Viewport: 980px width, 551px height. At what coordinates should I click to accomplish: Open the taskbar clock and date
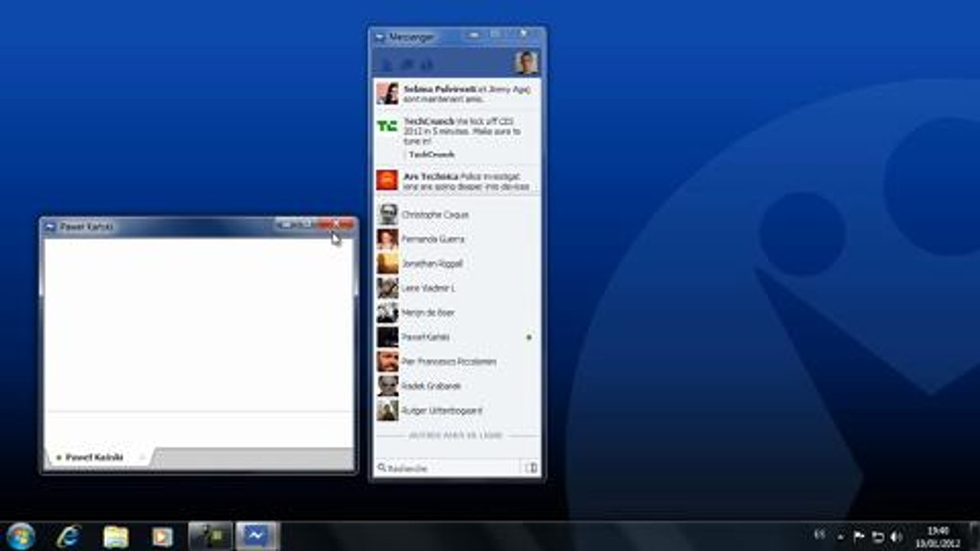coord(939,536)
